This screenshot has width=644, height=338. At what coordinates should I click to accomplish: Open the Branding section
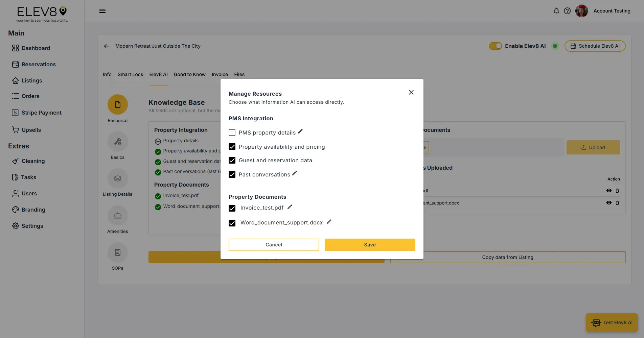pyautogui.click(x=33, y=210)
